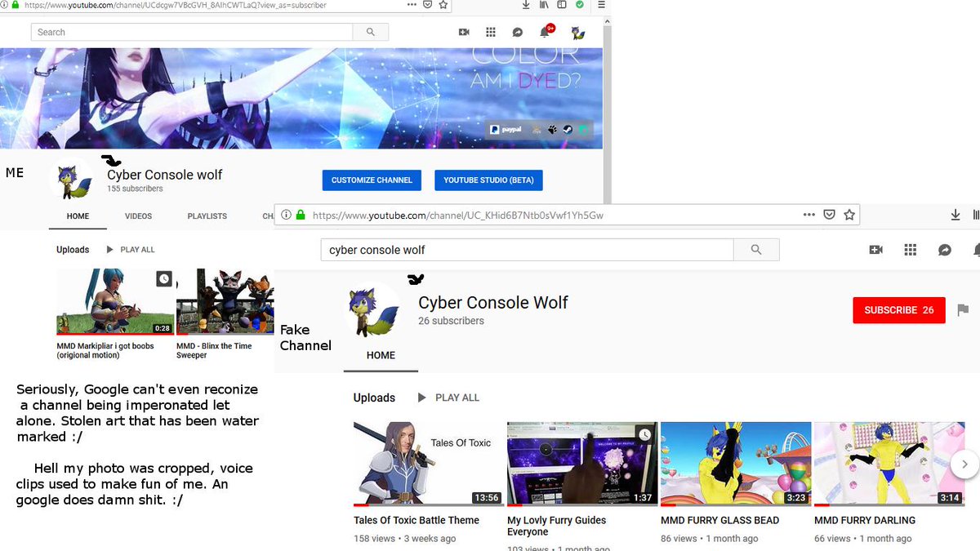Click Steam icon on channel banner
The width and height of the screenshot is (980, 551).
point(568,129)
